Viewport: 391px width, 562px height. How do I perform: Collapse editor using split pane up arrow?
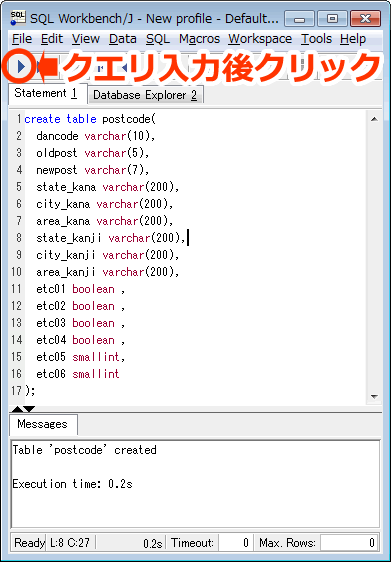tap(17, 409)
